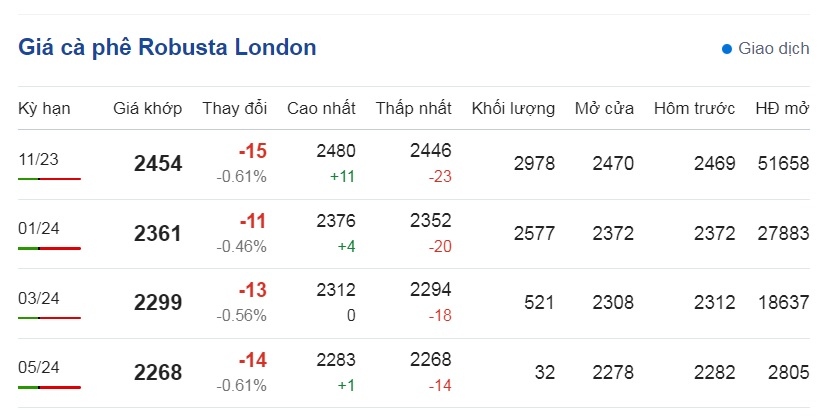
Task: Select the Thay đổi column header
Action: pos(234,108)
